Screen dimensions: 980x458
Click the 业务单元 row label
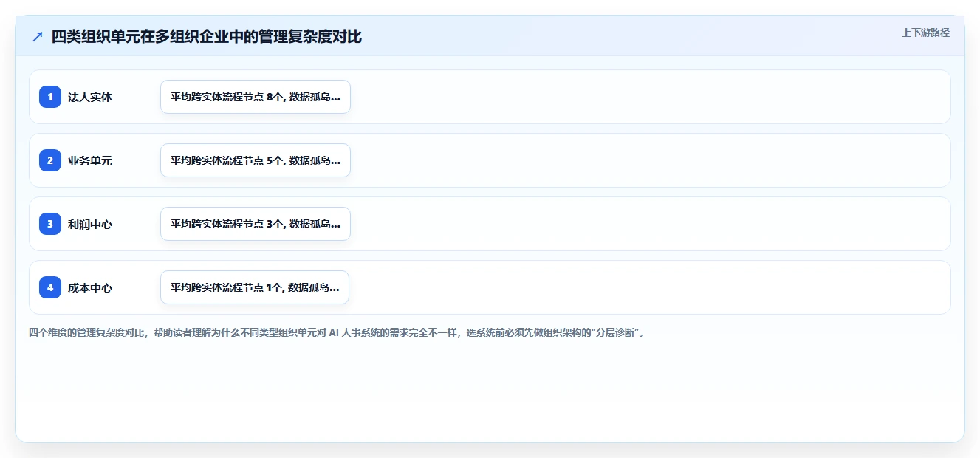pyautogui.click(x=90, y=160)
